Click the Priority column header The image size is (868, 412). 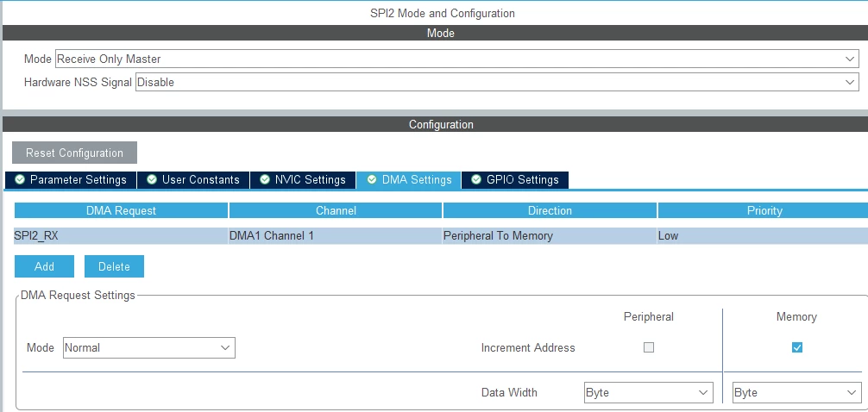[x=763, y=210]
